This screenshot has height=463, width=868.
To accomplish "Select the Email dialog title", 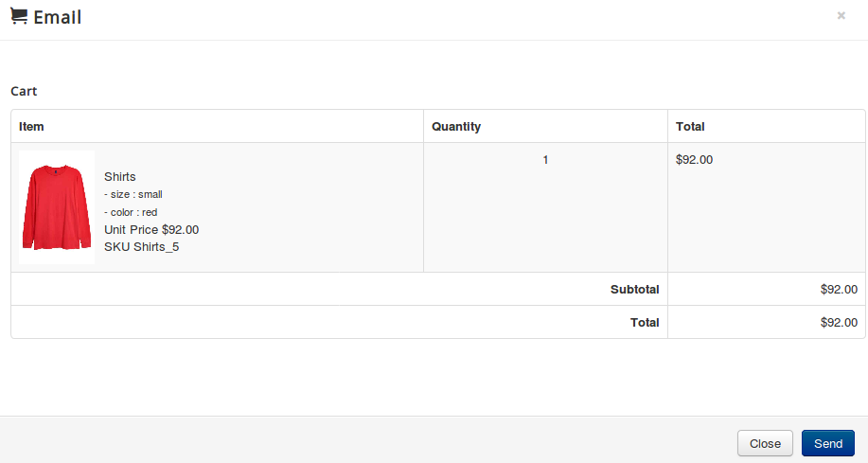I will [57, 17].
